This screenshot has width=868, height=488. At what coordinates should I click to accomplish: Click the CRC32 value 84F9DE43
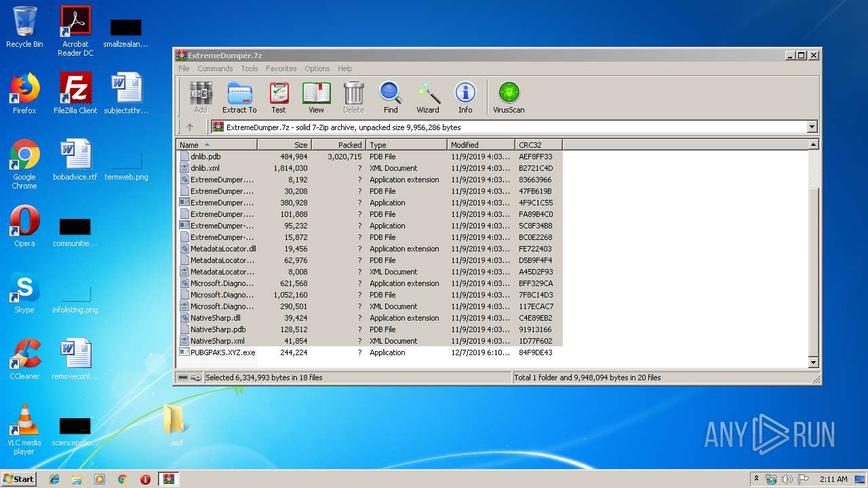point(536,352)
